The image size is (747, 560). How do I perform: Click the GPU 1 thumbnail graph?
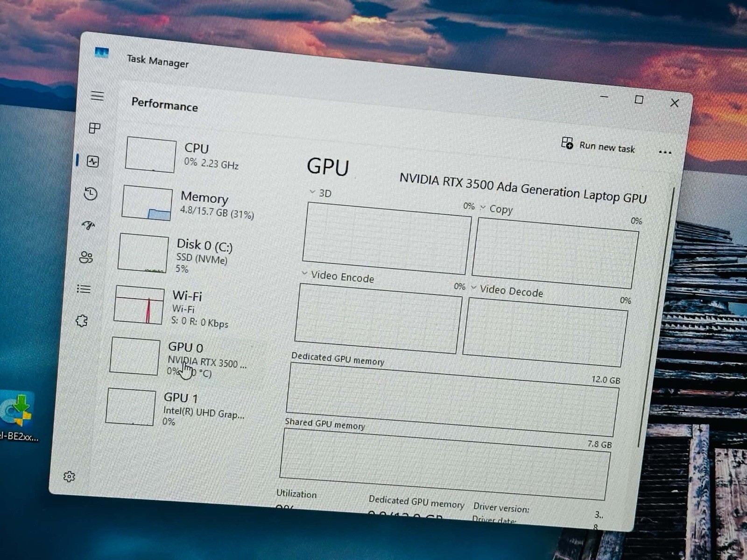pyautogui.click(x=131, y=406)
